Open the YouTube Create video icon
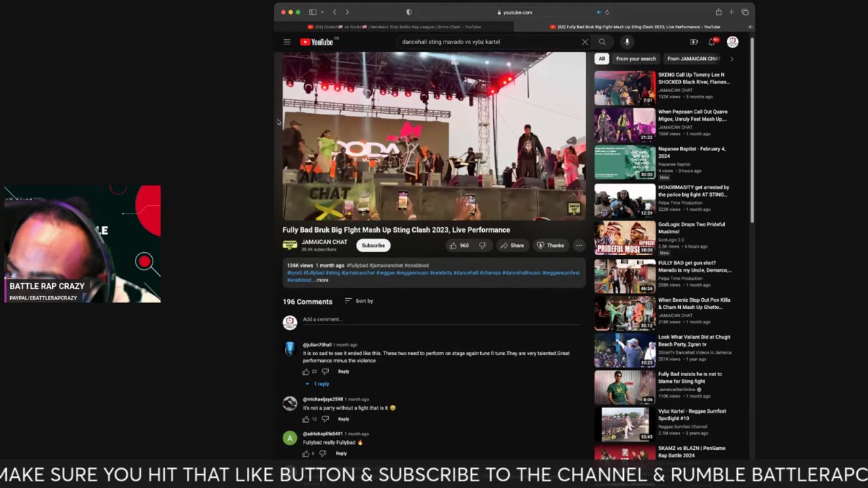The width and height of the screenshot is (868, 488). 694,42
